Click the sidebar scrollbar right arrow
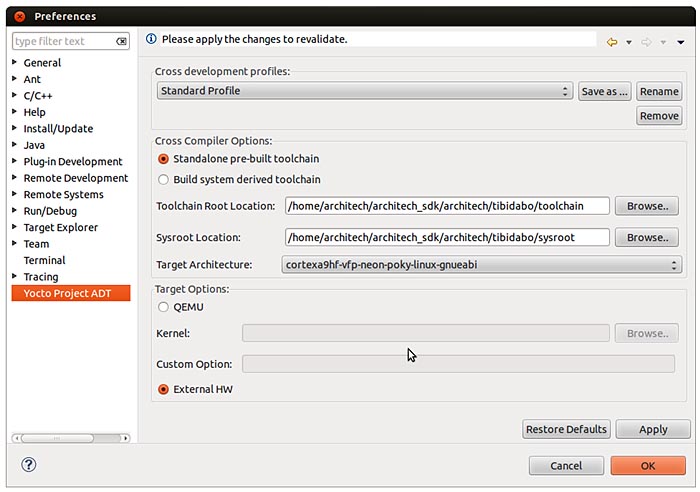The height and width of the screenshot is (492, 700). [125, 438]
